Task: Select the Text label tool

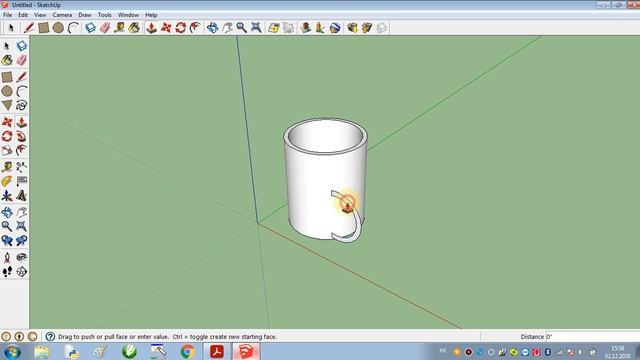Action: tap(22, 181)
